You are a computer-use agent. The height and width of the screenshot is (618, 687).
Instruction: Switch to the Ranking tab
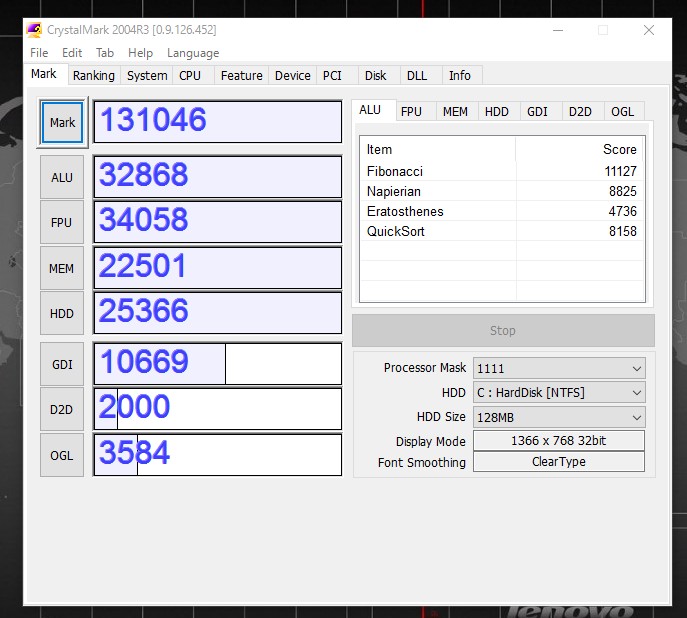point(93,75)
